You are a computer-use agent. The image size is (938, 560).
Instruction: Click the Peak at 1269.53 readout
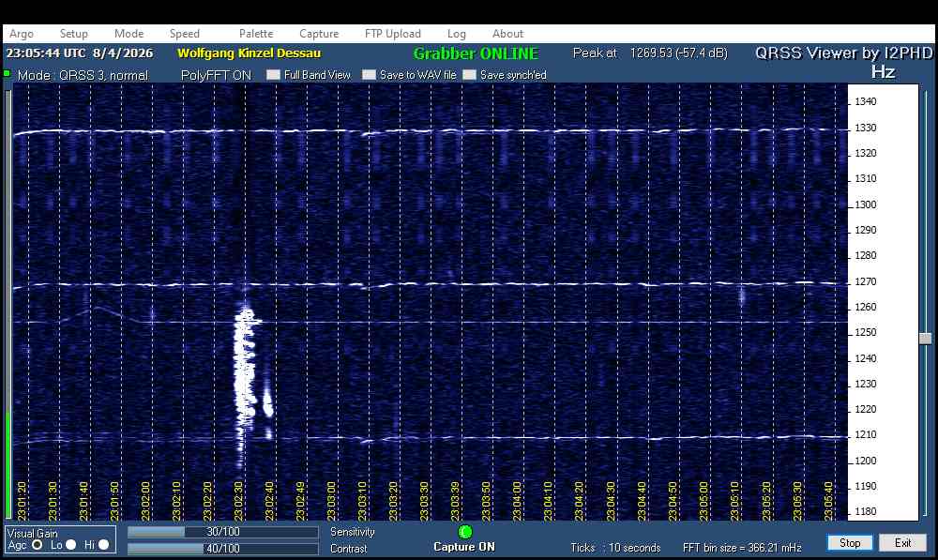(x=650, y=53)
